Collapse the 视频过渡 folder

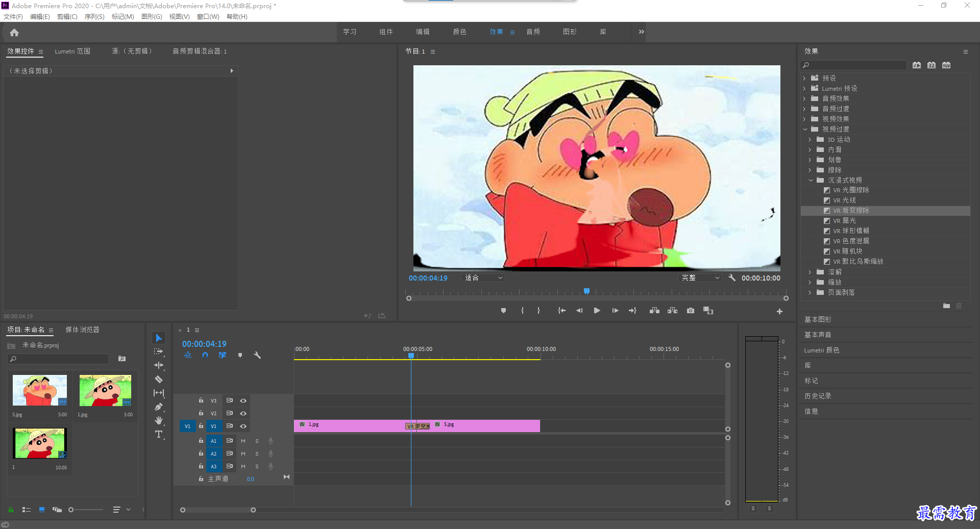(x=805, y=129)
